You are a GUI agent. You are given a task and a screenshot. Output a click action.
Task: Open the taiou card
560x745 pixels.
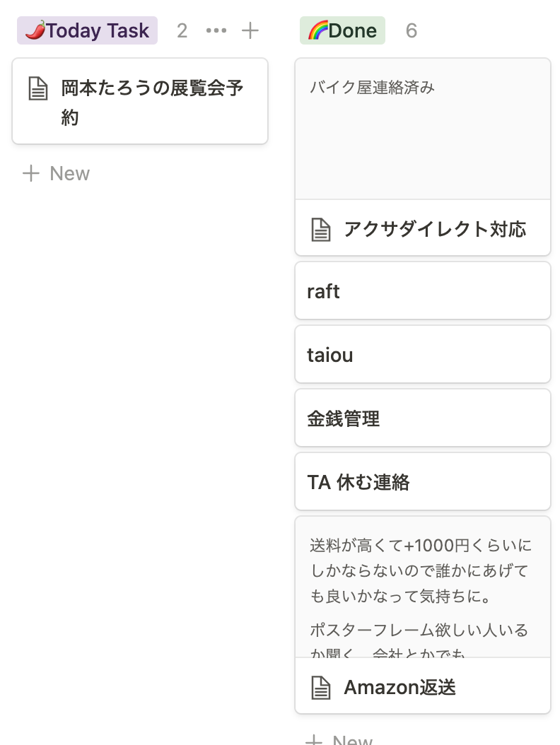(422, 355)
